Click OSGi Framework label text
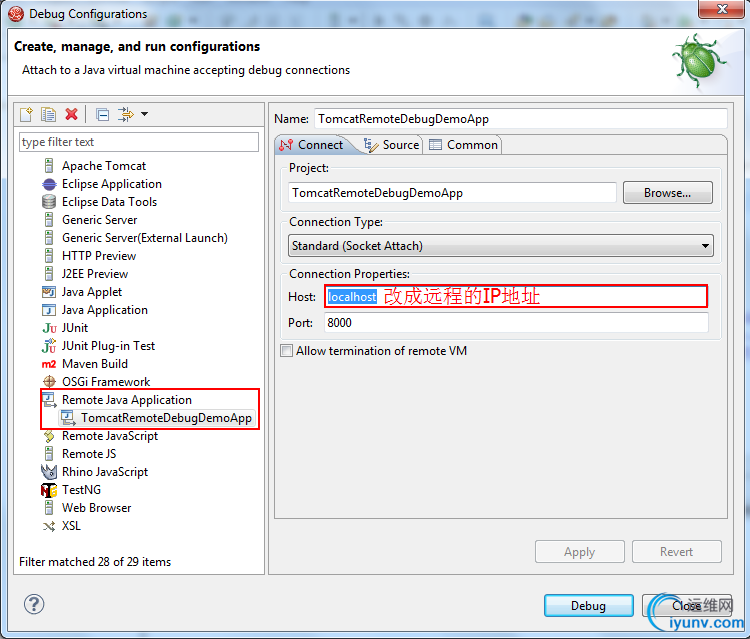 (x=106, y=382)
